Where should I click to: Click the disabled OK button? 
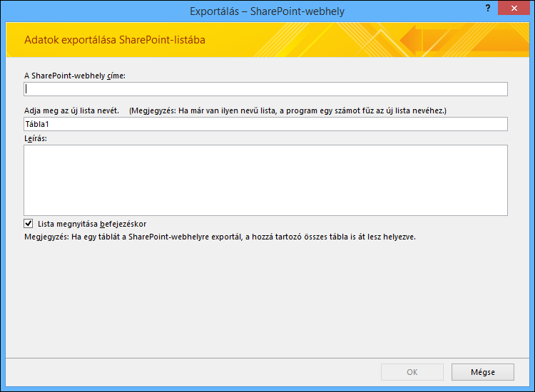[412, 372]
